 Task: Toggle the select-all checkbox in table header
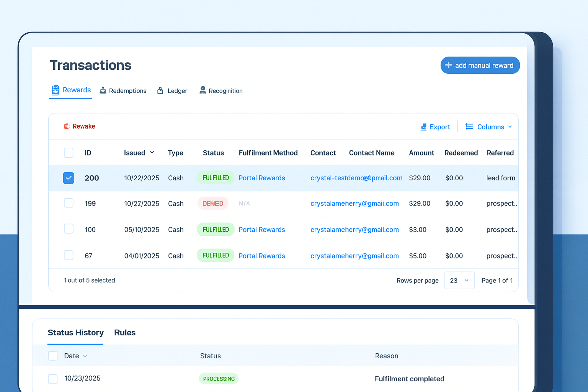[x=69, y=153]
